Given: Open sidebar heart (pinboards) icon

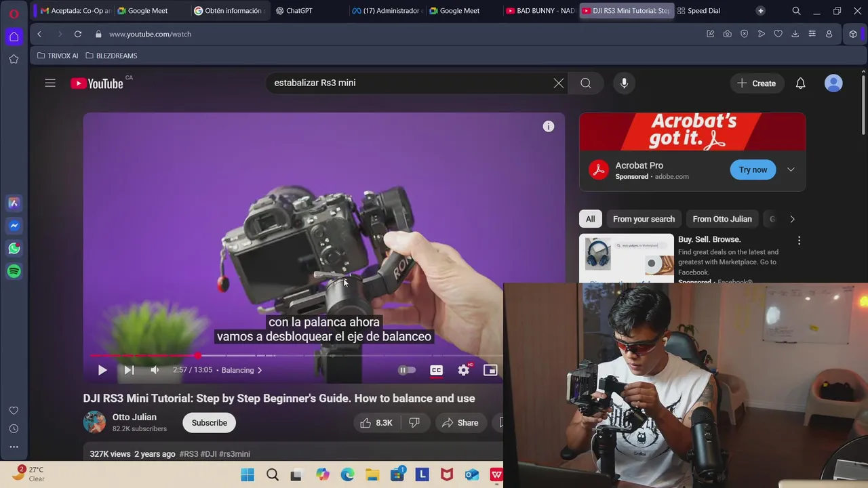Looking at the screenshot, I should tap(14, 411).
